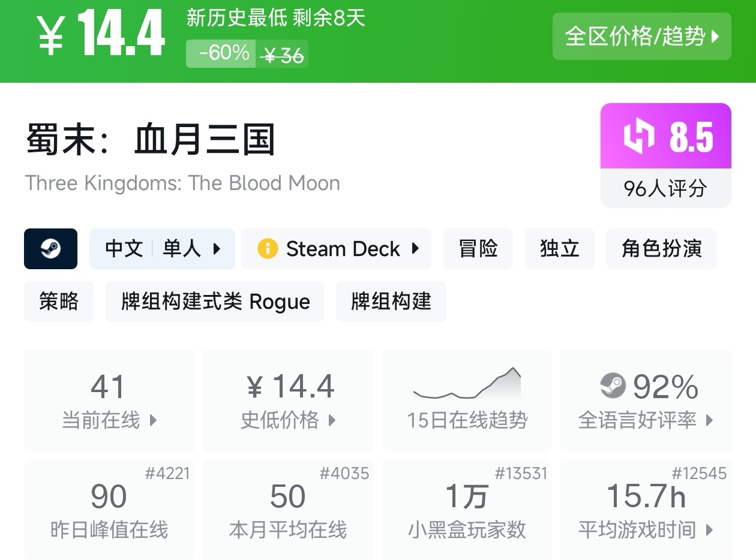
Task: Select the 角色扮演 RPG tag
Action: [x=661, y=249]
